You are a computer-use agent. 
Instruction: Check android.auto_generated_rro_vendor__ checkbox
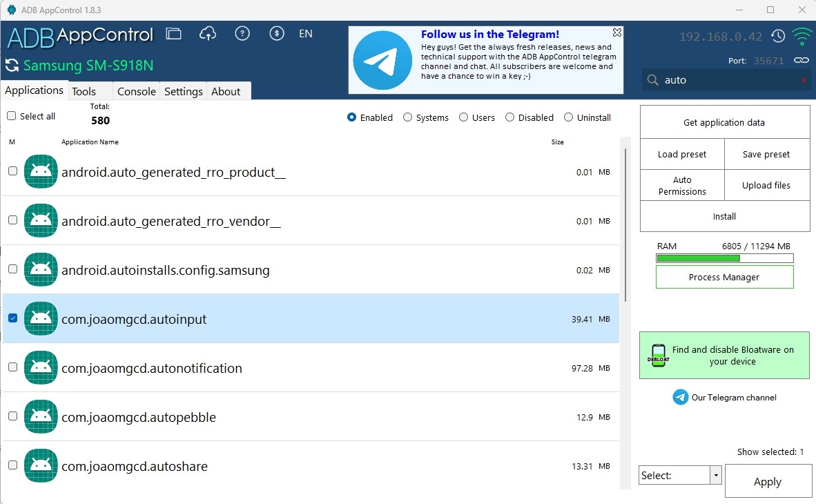(x=13, y=220)
